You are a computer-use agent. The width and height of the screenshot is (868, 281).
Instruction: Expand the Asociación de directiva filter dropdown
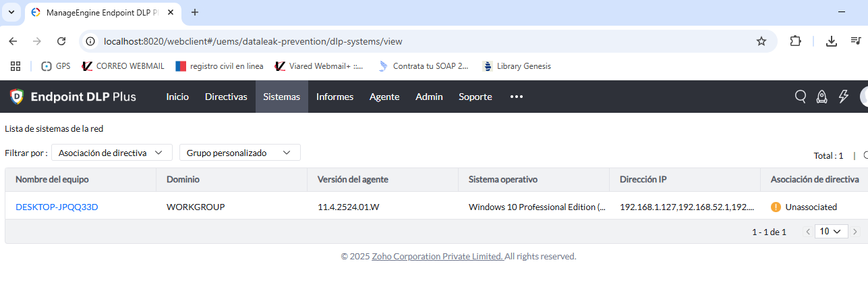click(111, 153)
